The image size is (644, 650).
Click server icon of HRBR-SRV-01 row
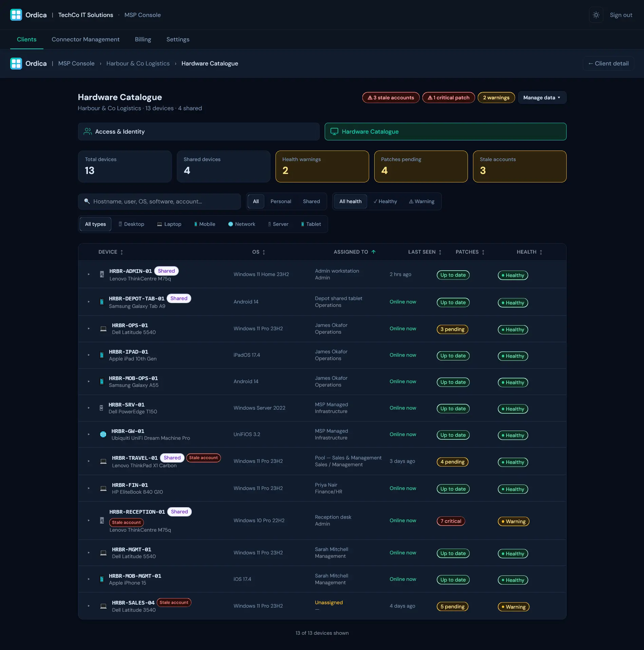click(101, 408)
